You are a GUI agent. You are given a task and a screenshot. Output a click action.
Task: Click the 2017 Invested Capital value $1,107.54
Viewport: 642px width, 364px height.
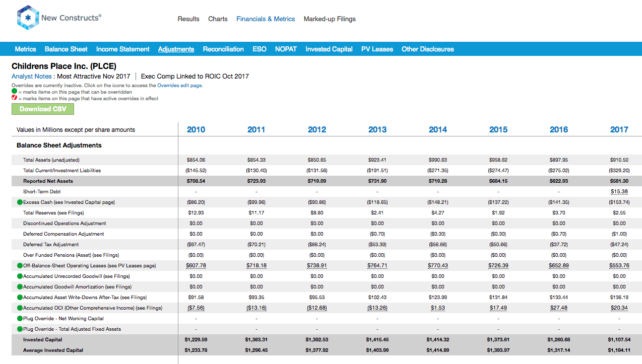pos(619,340)
